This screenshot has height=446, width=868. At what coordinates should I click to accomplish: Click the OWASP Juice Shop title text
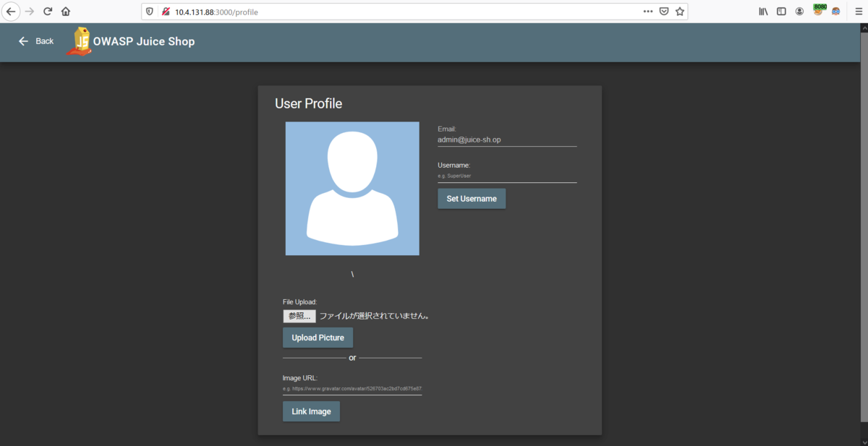coord(144,41)
